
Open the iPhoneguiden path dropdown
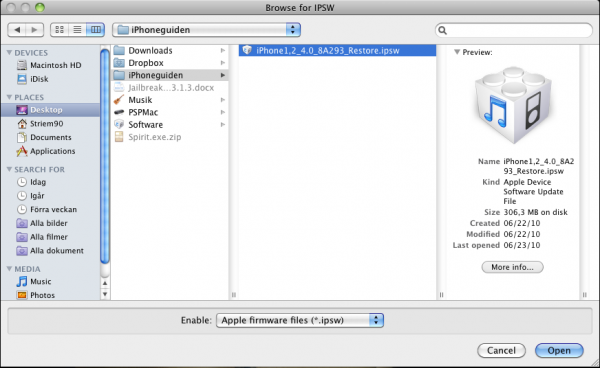coord(207,30)
